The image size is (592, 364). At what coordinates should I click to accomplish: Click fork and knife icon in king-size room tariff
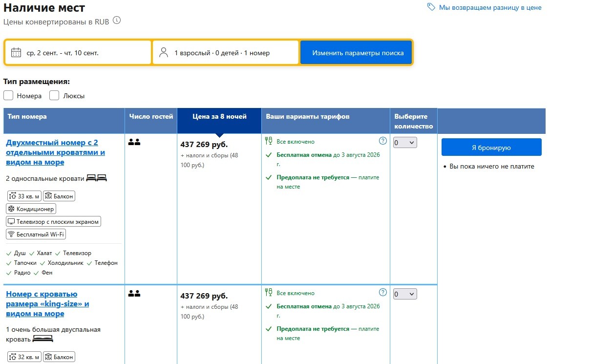[x=268, y=293]
